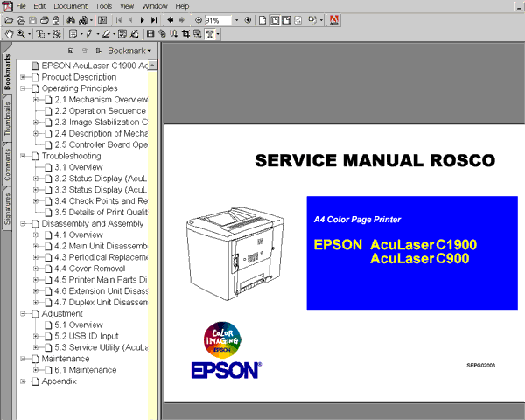Switch to the Comments tab
Screen dimensions: 525x420
[7, 164]
